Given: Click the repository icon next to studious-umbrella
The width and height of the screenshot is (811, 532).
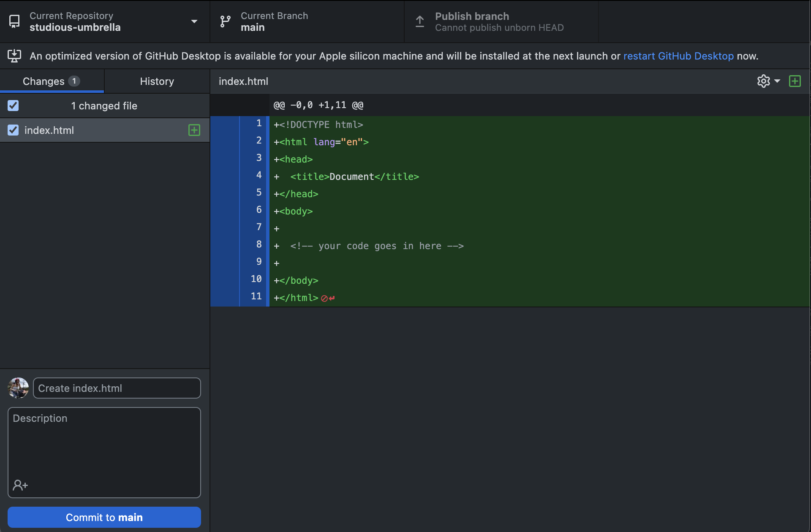Looking at the screenshot, I should point(14,22).
